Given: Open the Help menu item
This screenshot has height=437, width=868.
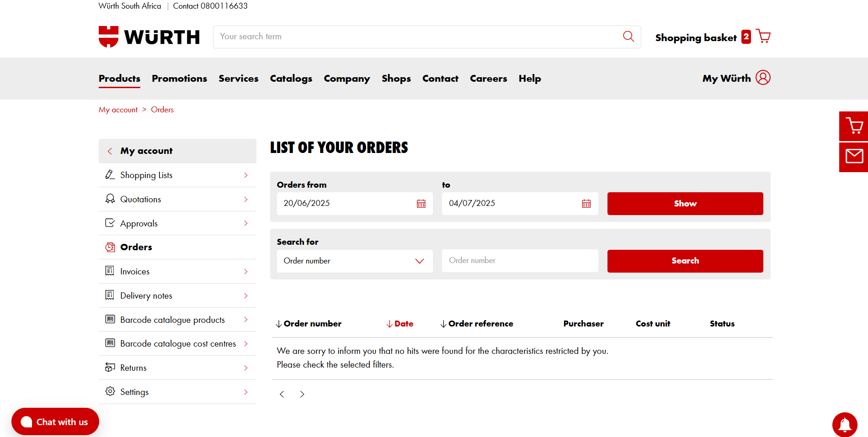Looking at the screenshot, I should (530, 79).
